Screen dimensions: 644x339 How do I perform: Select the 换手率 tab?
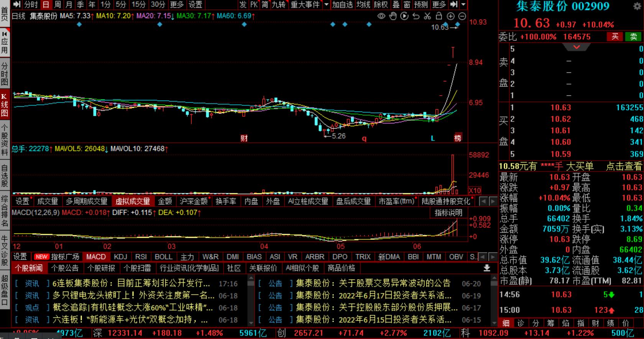(x=226, y=201)
